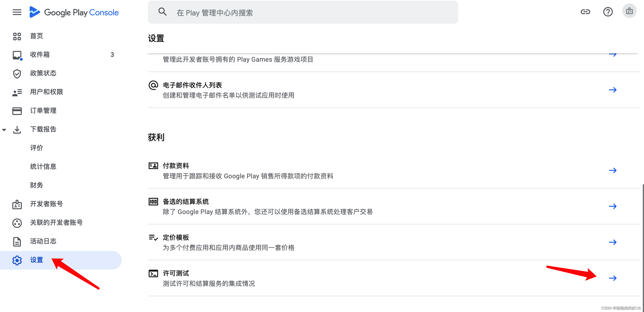
Task: Open 付款资料 via its arrow
Action: pos(613,170)
